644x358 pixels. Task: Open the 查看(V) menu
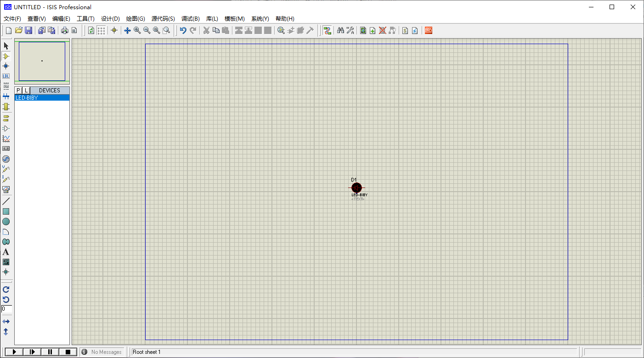pyautogui.click(x=37, y=19)
